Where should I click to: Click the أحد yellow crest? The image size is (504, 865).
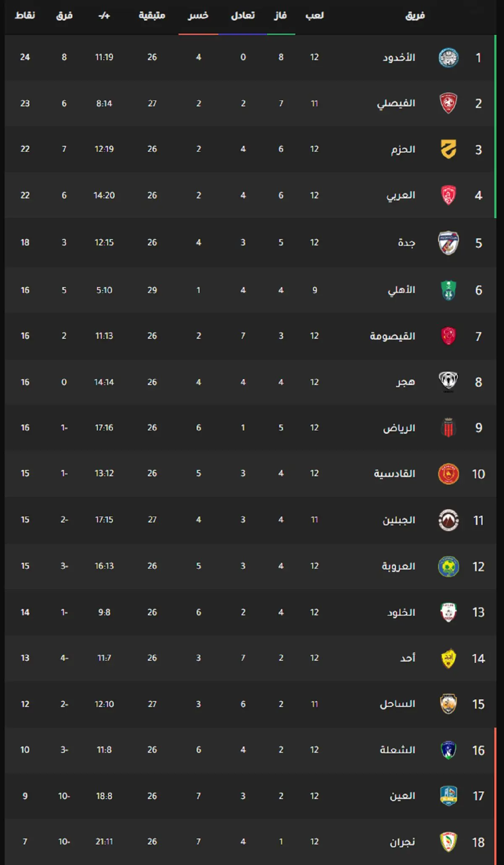pos(448,658)
